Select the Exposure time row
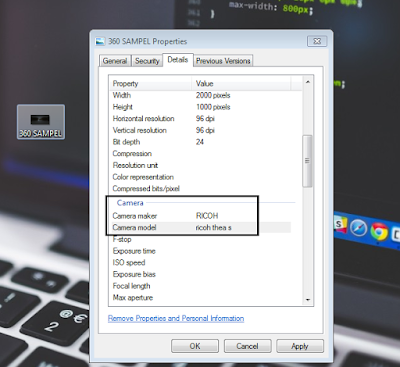This screenshot has width=400, height=367. tap(200, 251)
